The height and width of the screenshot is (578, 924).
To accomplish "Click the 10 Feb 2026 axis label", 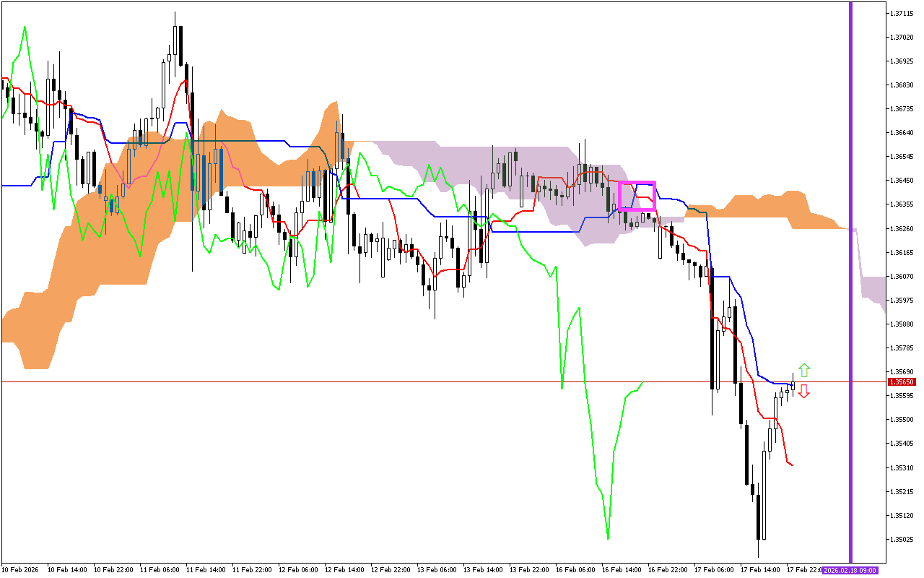I will [20, 569].
